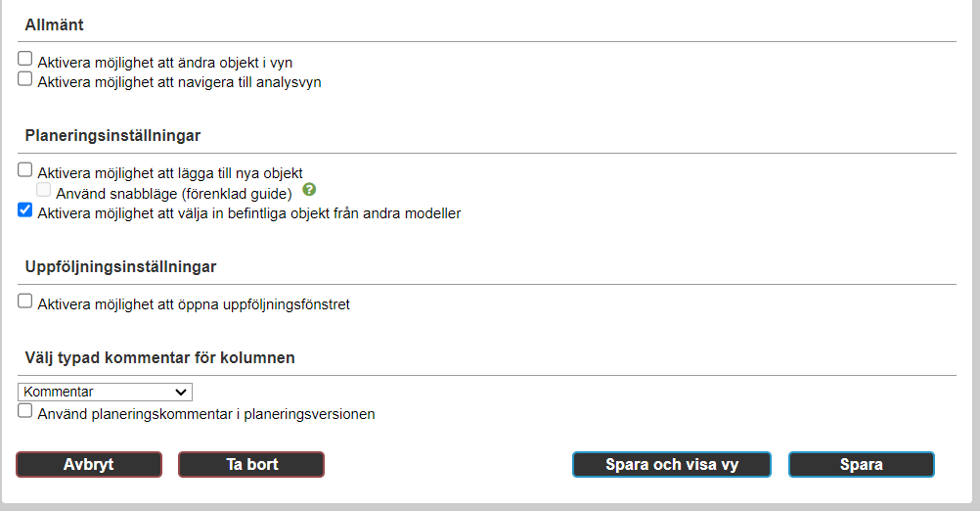Uncheck the välja in befintliga objekt checkbox

click(25, 209)
